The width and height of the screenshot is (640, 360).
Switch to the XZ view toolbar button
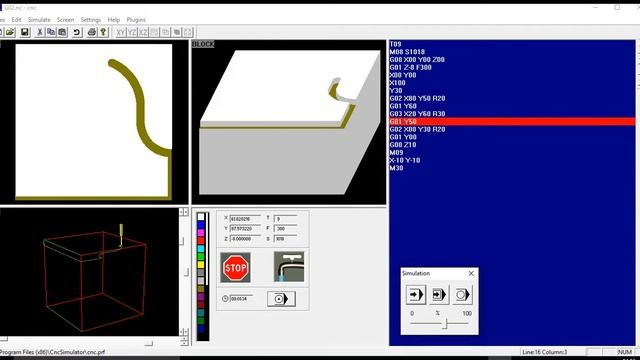coord(143,32)
